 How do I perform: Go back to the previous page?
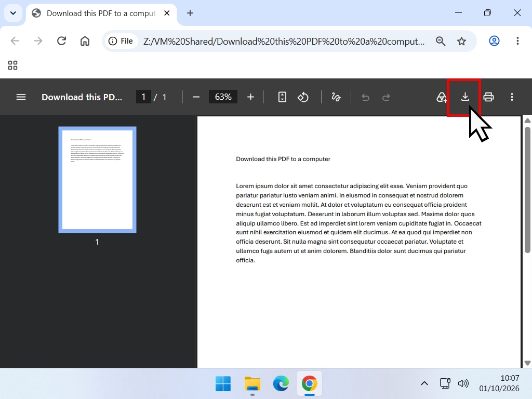pos(15,41)
